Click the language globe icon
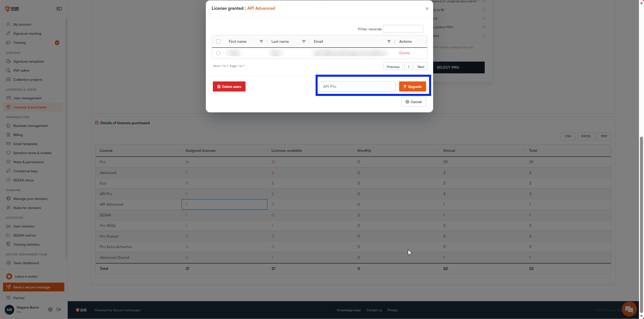The image size is (644, 319). pos(50,310)
